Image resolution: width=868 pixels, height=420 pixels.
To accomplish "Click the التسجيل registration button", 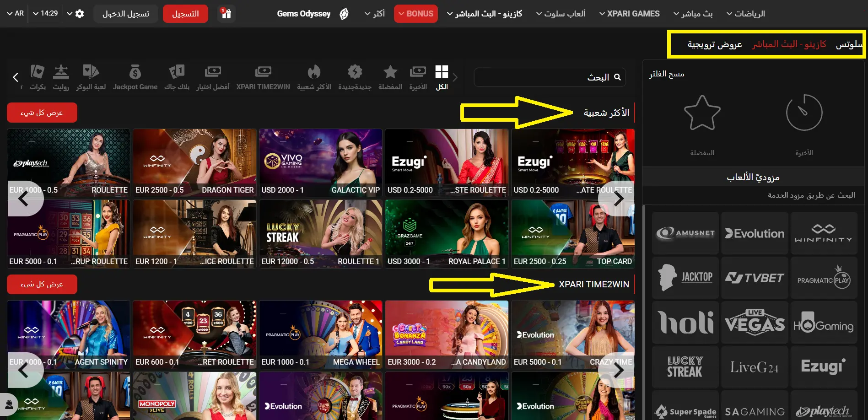I will 185,13.
